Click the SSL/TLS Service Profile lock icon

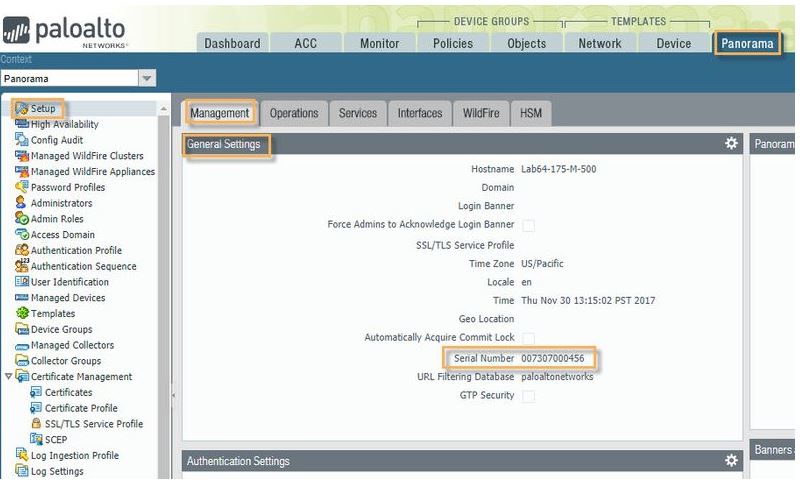36,423
